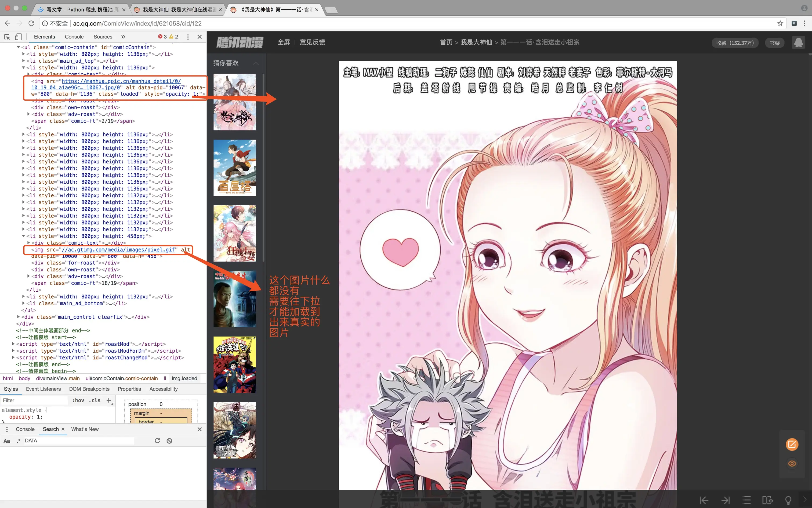Expand the roastMod script node
812x508 pixels.
click(x=13, y=344)
